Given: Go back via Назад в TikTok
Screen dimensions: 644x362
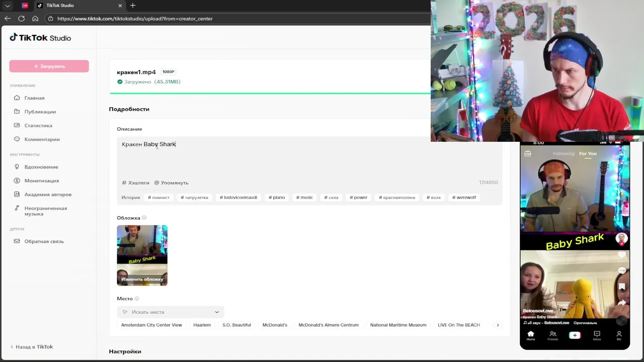Looking at the screenshot, I should pos(32,347).
